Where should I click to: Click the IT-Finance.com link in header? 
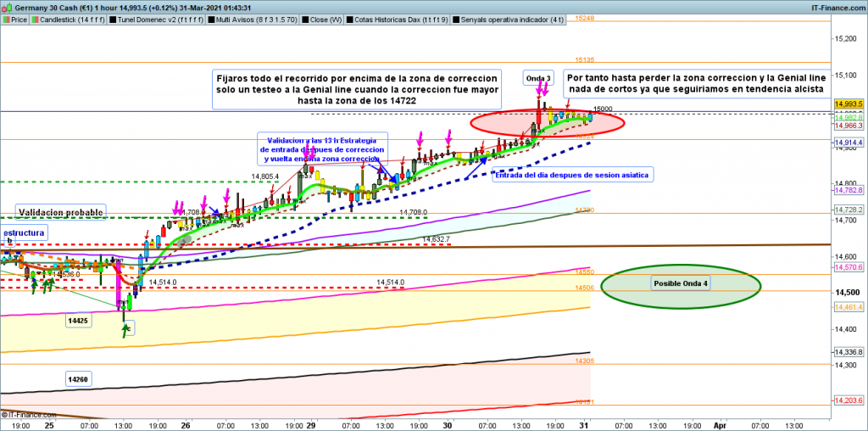[836, 6]
